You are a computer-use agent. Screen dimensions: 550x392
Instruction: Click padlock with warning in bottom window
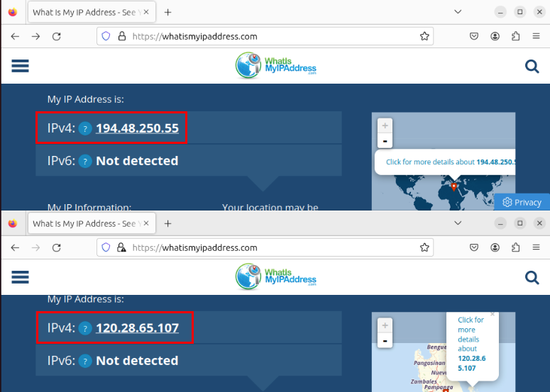click(x=122, y=247)
